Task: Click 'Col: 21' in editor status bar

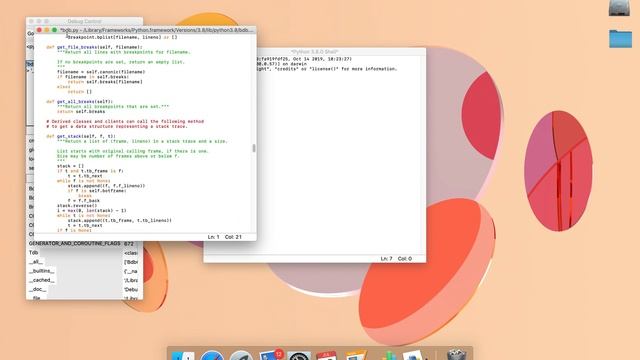Action: [x=233, y=237]
